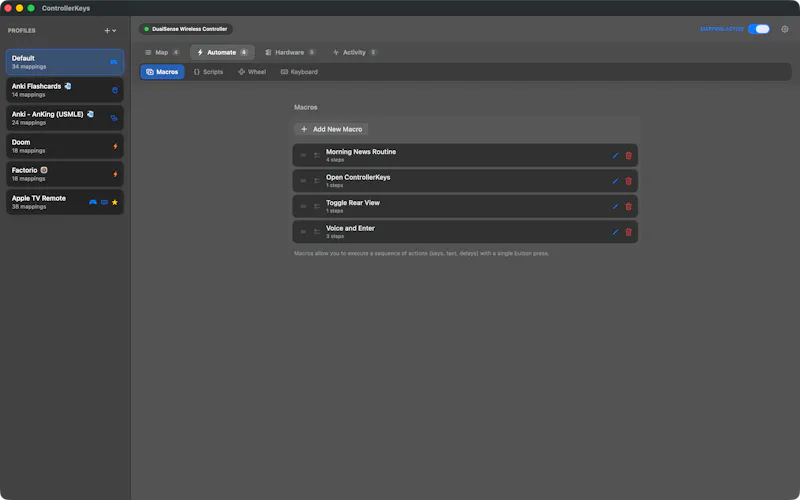The width and height of the screenshot is (800, 500).
Task: Delete the Morning News Routine macro
Action: (629, 156)
